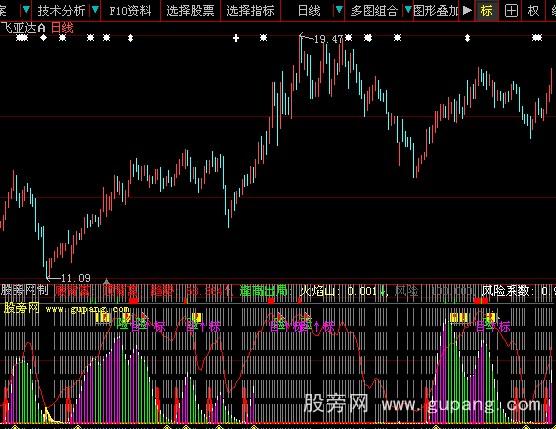The image size is (556, 429).
Task: Open the F10资料 menu item
Action: 130,11
